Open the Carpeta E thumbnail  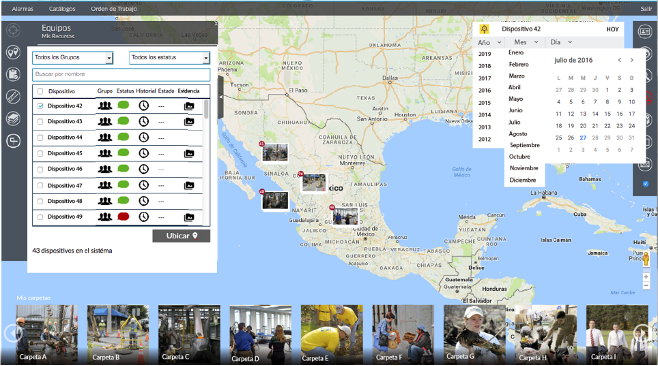[x=332, y=334]
